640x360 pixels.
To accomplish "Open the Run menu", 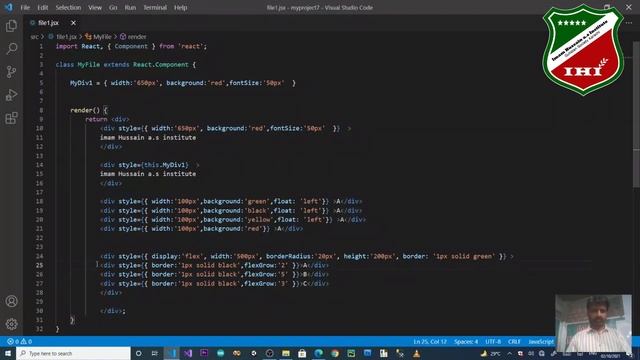I will (130, 7).
